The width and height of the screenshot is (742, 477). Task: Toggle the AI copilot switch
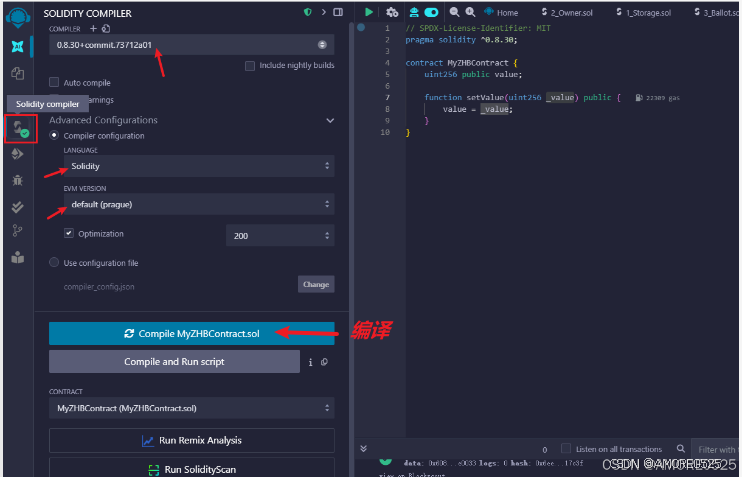432,12
